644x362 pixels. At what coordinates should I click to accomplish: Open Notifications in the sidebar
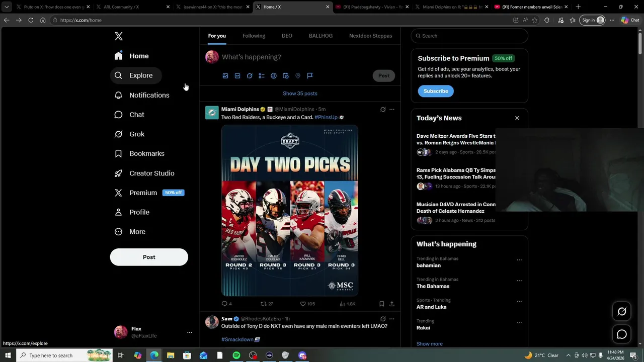tap(142, 95)
